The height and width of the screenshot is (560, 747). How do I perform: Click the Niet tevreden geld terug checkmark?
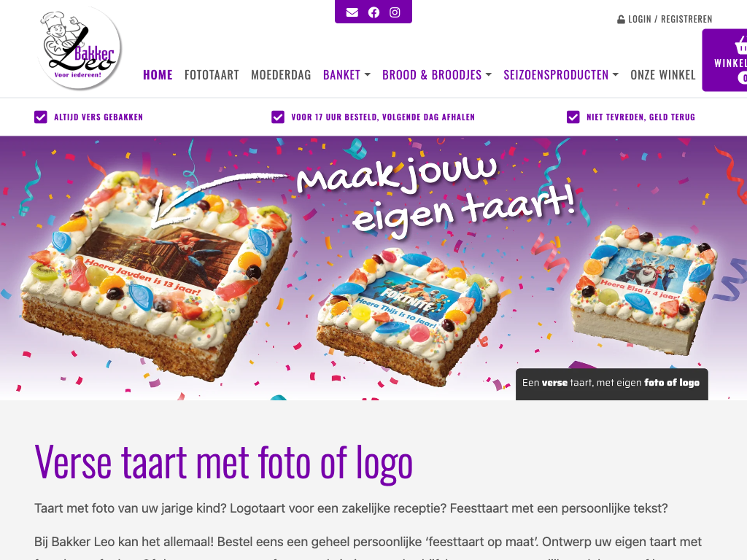pos(573,117)
